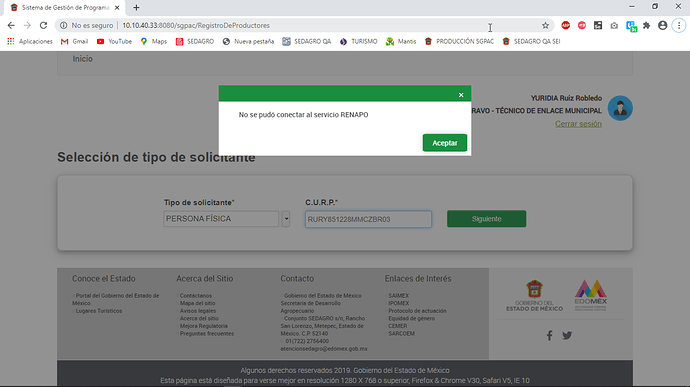Select the Sistema de Gestión de Programas tab
The image size is (690, 387).
click(65, 7)
